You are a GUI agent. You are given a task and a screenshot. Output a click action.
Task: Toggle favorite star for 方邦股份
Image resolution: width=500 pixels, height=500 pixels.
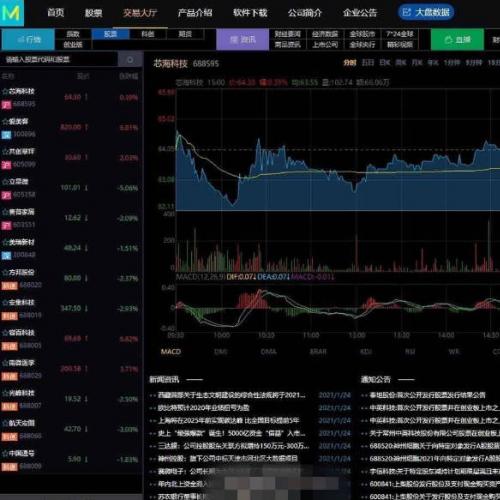(x=5, y=272)
